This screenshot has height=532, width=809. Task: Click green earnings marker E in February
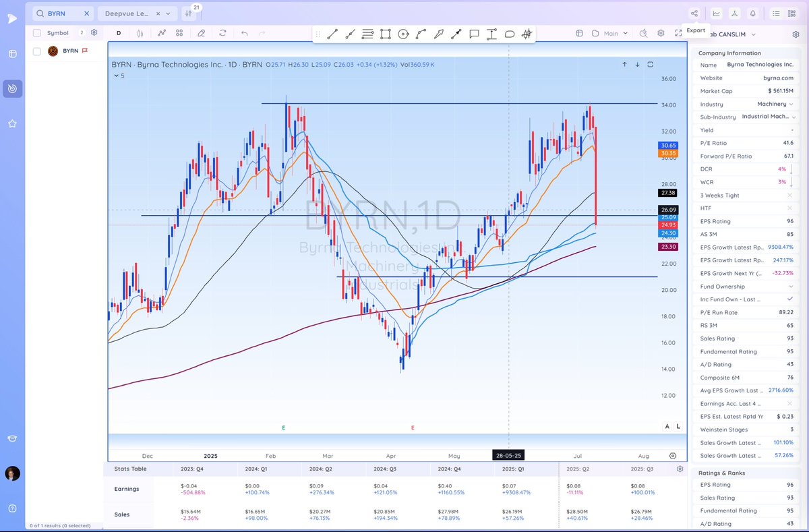click(283, 427)
